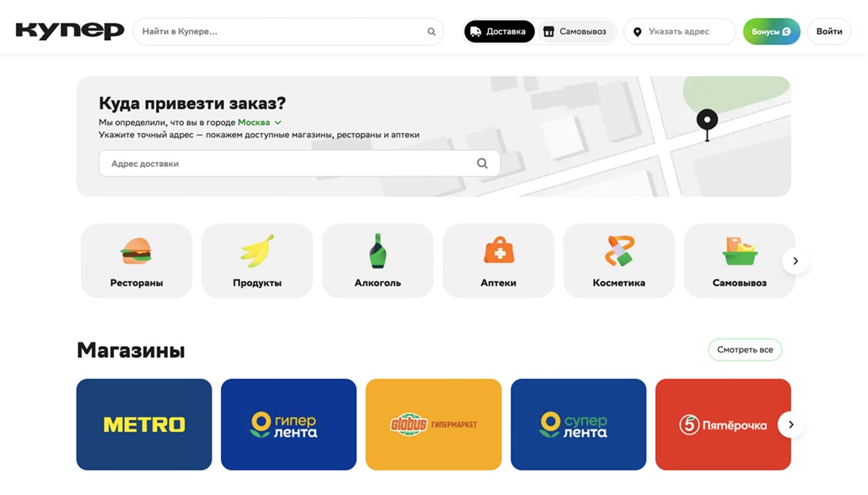Click the Куда привезти заказ? heading
This screenshot has height=495, width=868.
tap(193, 104)
